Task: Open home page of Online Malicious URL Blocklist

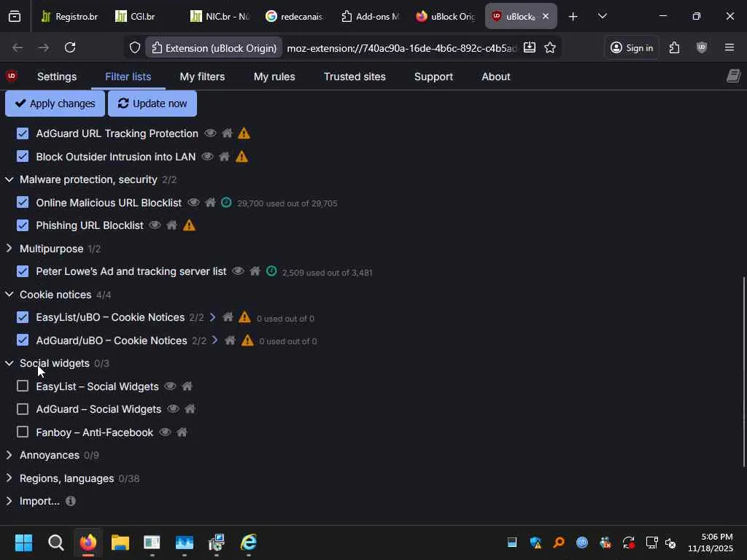Action: click(210, 203)
